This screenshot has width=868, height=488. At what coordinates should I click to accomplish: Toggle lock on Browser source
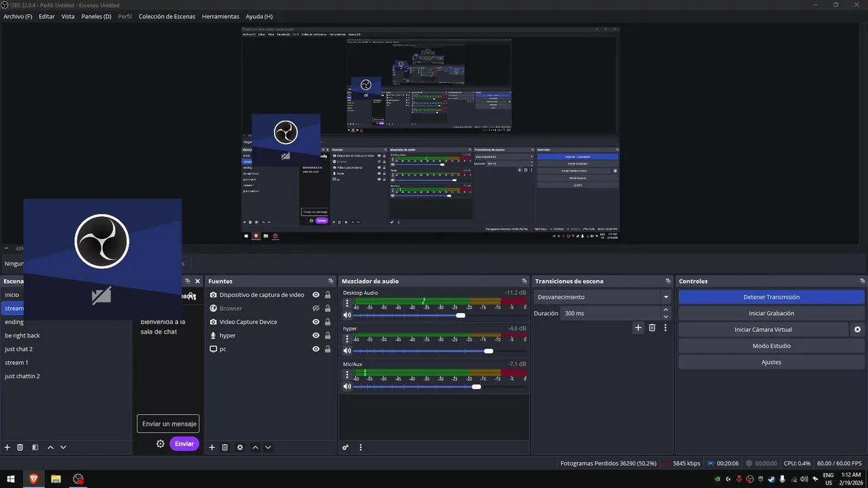[328, 308]
